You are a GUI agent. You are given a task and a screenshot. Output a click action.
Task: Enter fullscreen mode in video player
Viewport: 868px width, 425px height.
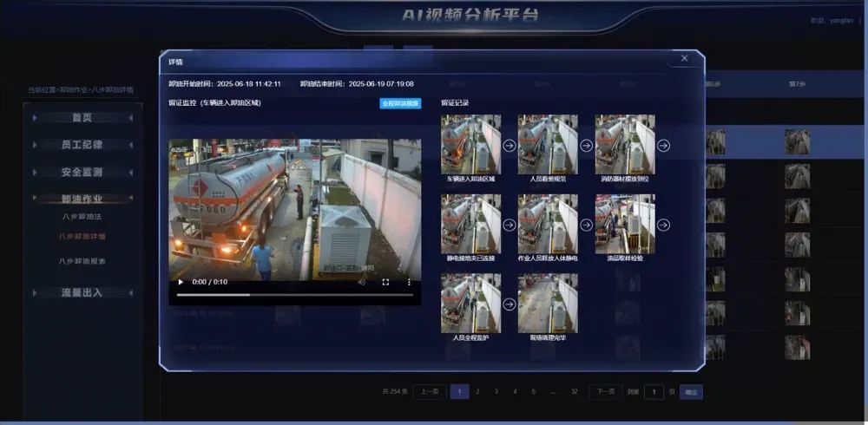point(386,282)
